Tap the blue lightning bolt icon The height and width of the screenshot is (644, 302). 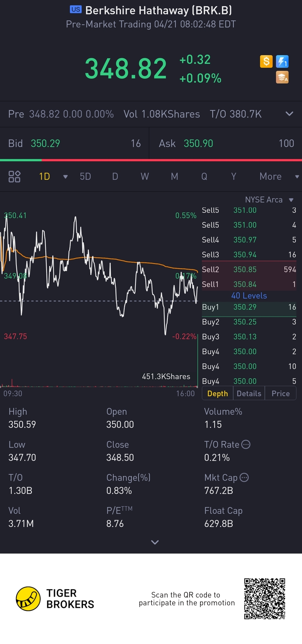pos(282,62)
